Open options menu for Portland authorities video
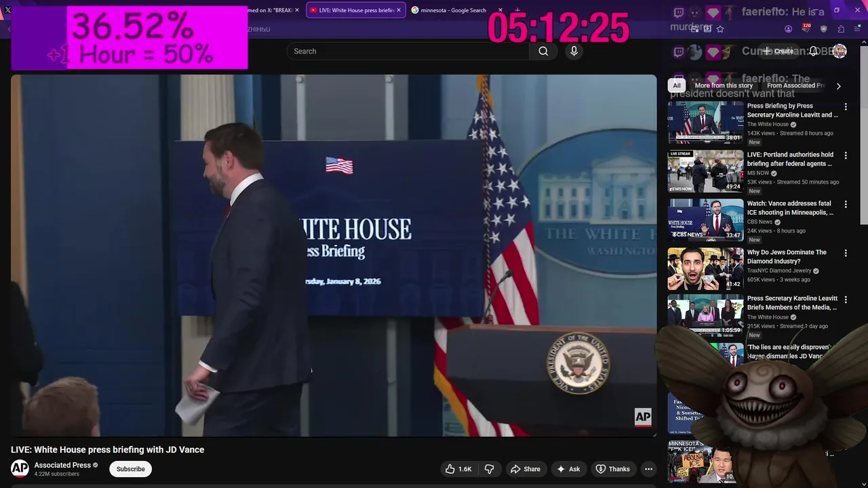The image size is (868, 488). click(x=846, y=155)
